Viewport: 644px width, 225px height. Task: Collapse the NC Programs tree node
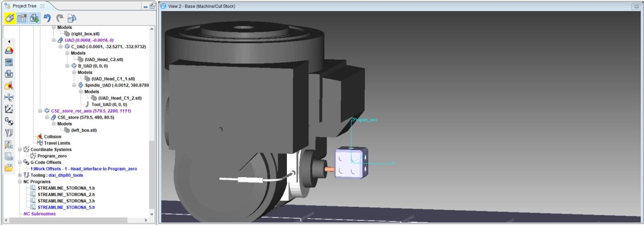(x=20, y=182)
